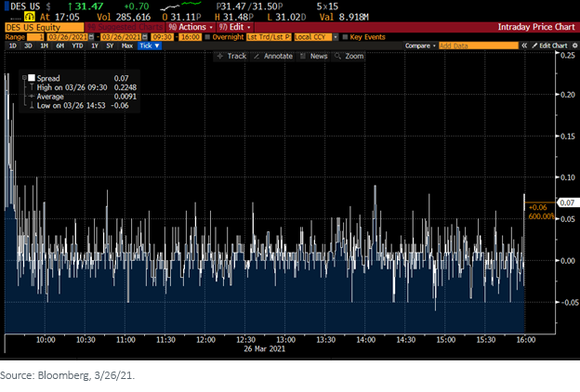
Task: Click Low on 03/26 14:53 legend row
Action: (x=80, y=105)
